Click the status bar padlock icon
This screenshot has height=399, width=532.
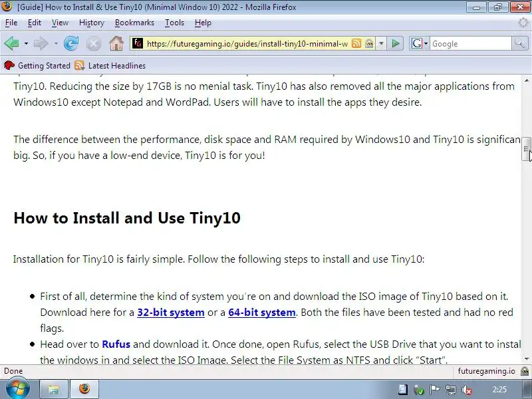pyautogui.click(x=525, y=371)
